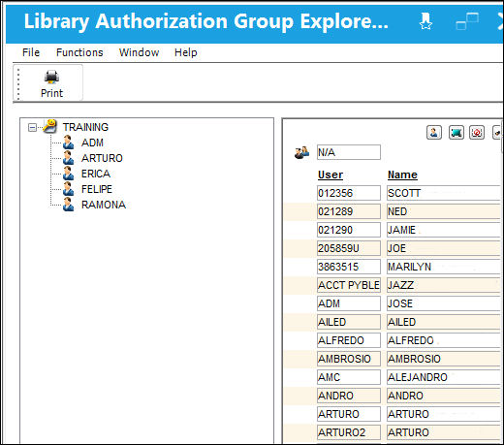Click the person icon next to ADM
The height and width of the screenshot is (445, 504).
point(68,143)
